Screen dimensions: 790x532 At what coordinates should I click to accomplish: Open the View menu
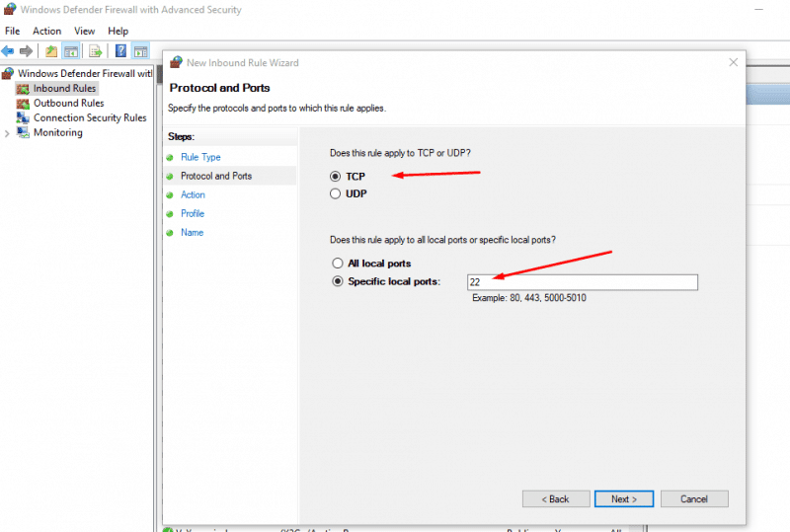[x=84, y=31]
